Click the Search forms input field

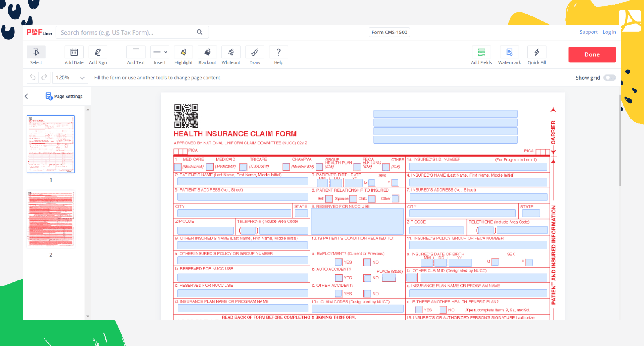point(127,33)
